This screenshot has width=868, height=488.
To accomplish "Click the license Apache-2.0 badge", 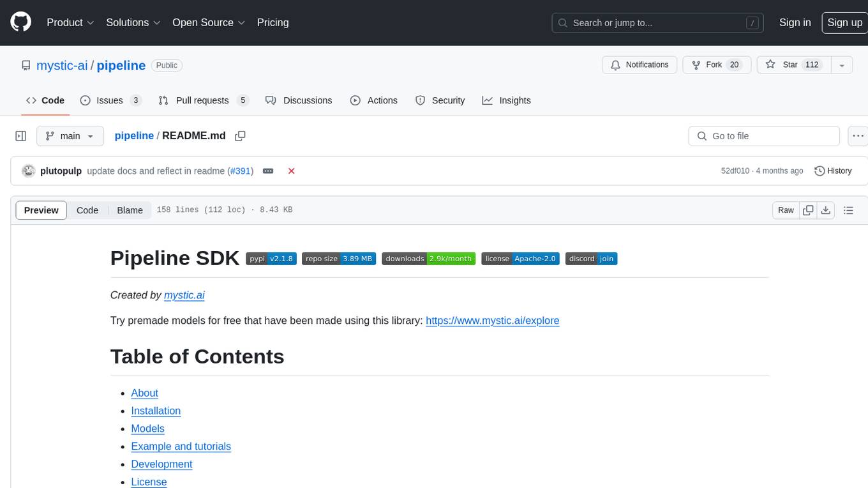I will [521, 259].
